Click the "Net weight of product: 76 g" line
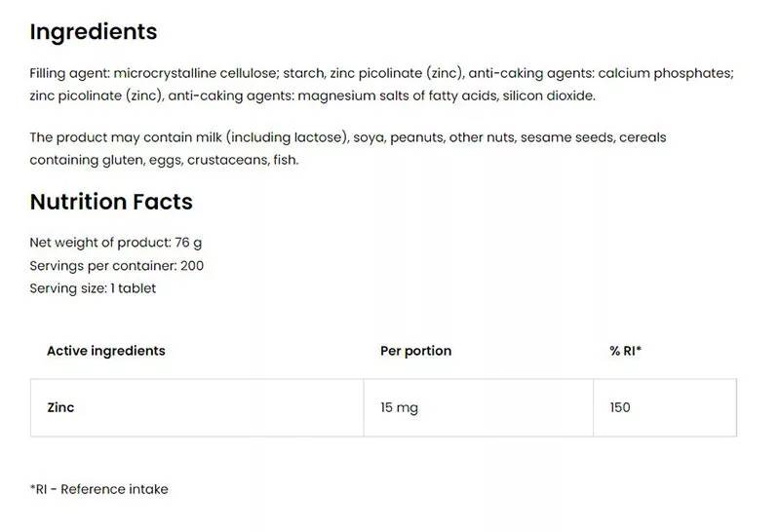 (x=116, y=243)
